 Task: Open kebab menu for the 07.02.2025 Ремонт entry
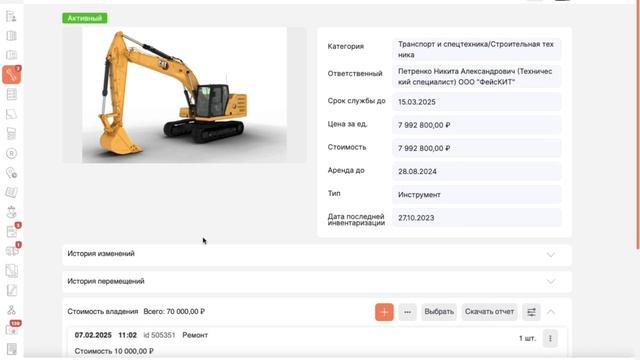click(x=550, y=338)
